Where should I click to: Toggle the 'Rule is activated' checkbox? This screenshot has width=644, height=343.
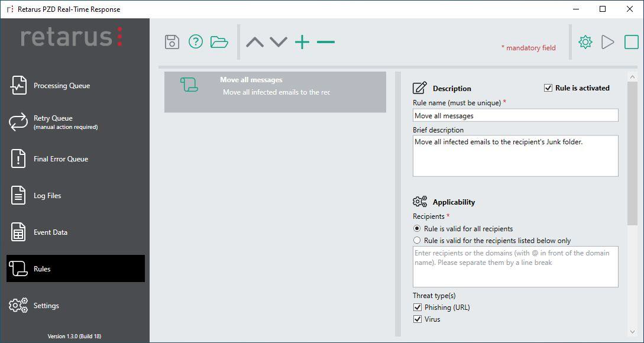548,88
